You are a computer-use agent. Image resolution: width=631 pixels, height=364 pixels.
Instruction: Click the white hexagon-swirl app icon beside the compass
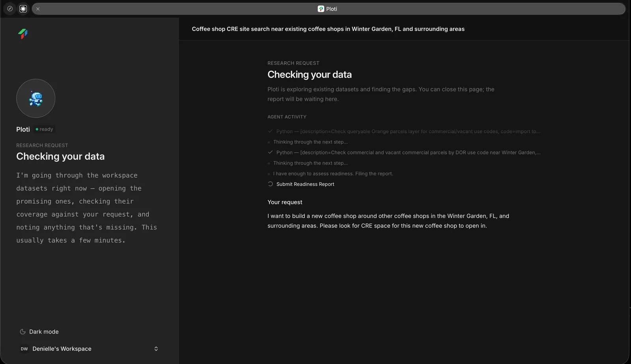(23, 9)
